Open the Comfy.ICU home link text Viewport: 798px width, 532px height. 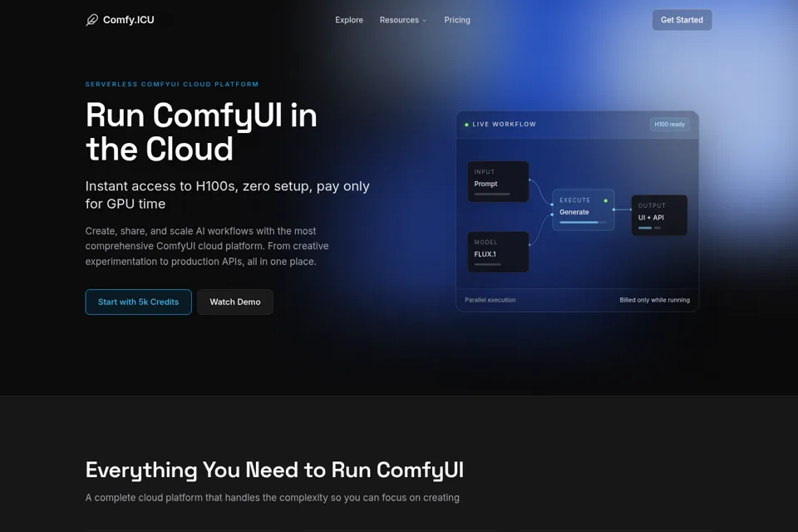click(x=128, y=20)
